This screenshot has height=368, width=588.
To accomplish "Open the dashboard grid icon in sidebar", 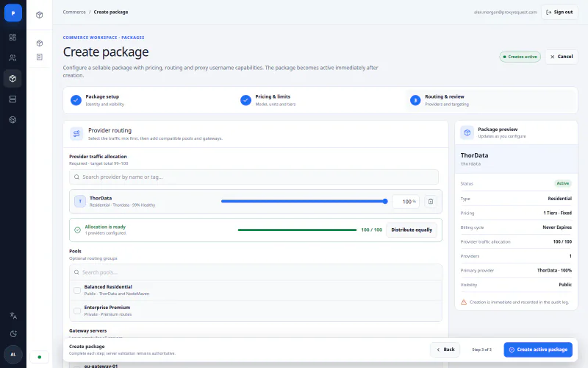I will click(x=12, y=38).
